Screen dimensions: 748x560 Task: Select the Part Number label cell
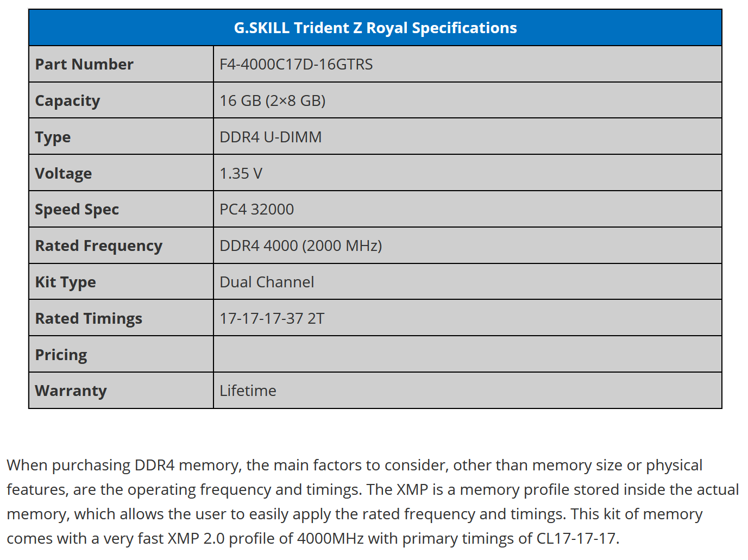click(x=121, y=64)
